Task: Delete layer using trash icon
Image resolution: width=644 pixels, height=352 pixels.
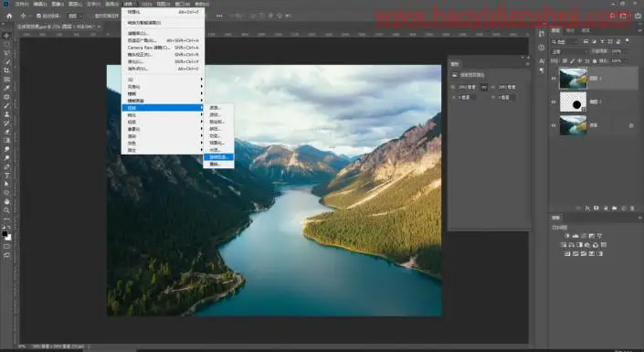Action: (x=632, y=208)
